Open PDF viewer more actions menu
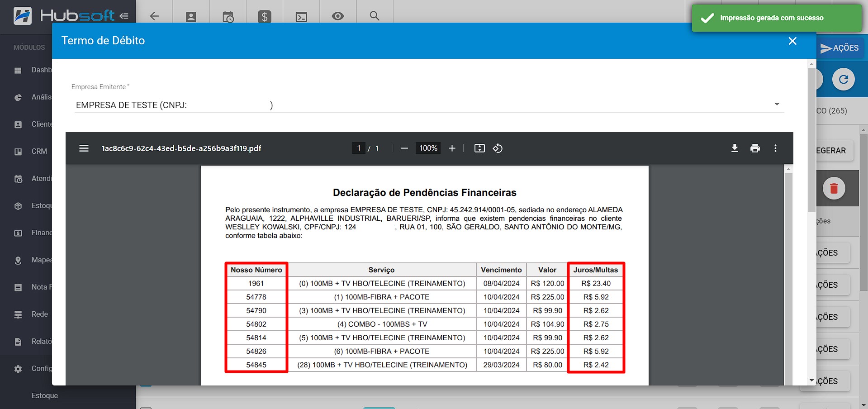Image resolution: width=868 pixels, height=409 pixels. pyautogui.click(x=775, y=148)
